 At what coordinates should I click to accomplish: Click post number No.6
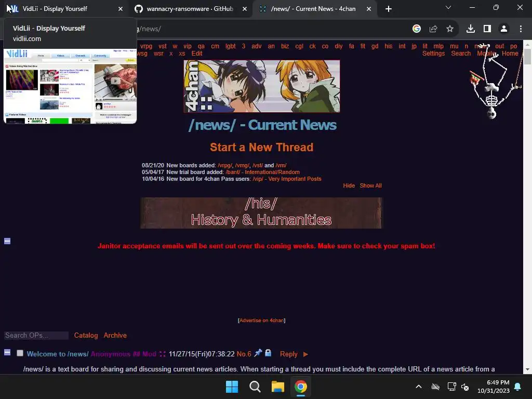coord(244,354)
